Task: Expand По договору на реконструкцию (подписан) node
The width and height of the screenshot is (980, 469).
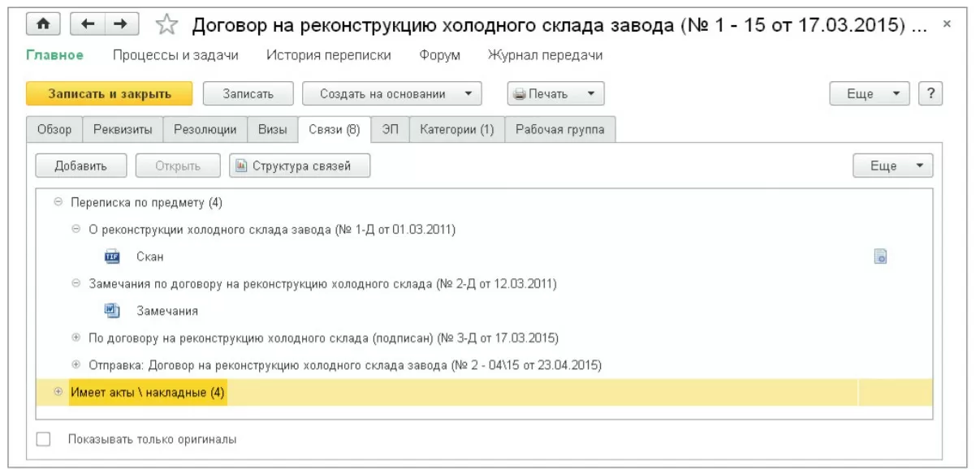Action: [x=76, y=337]
